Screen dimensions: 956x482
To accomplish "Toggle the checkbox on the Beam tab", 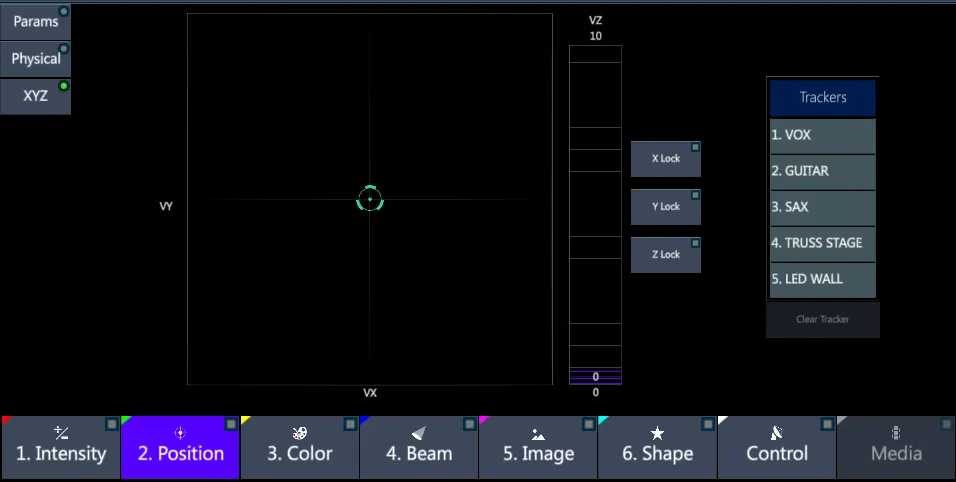I will point(469,424).
